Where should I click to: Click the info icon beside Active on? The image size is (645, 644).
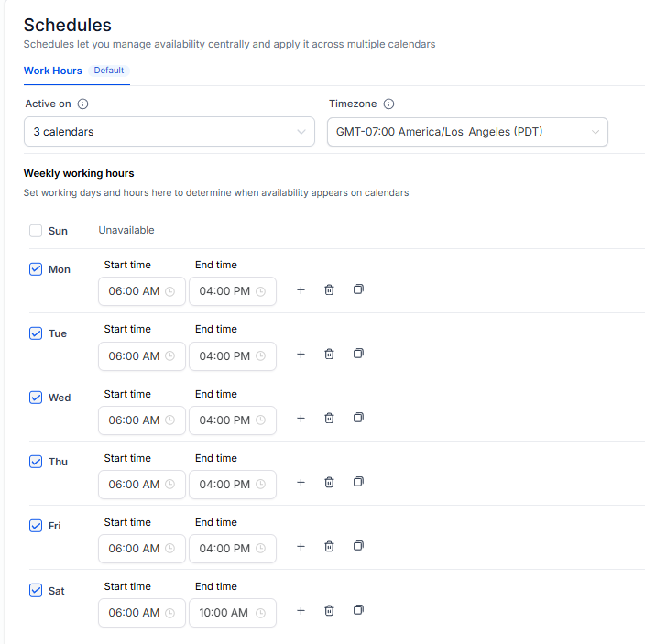(x=82, y=104)
